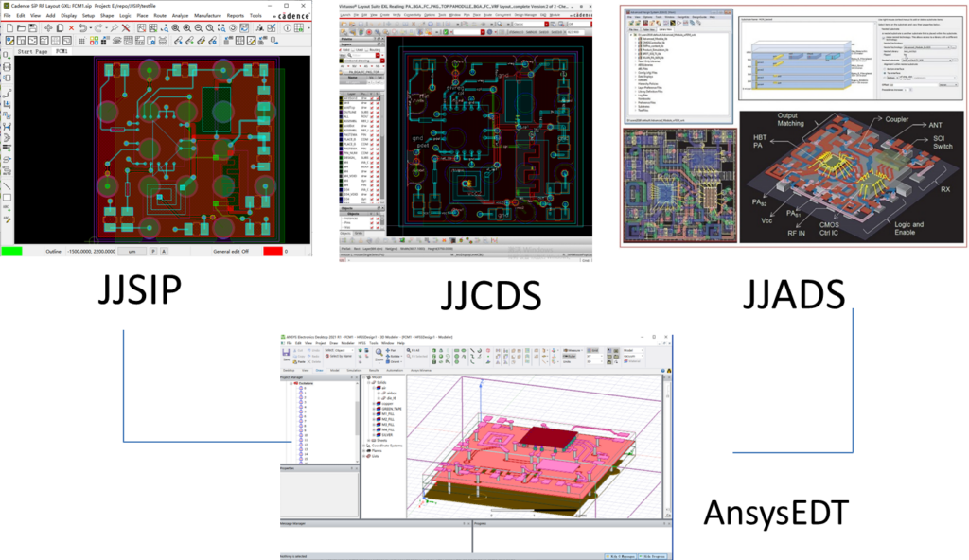This screenshot has width=969, height=560.
Task: Click Select by Name in Ansys ribbon
Action: point(339,356)
